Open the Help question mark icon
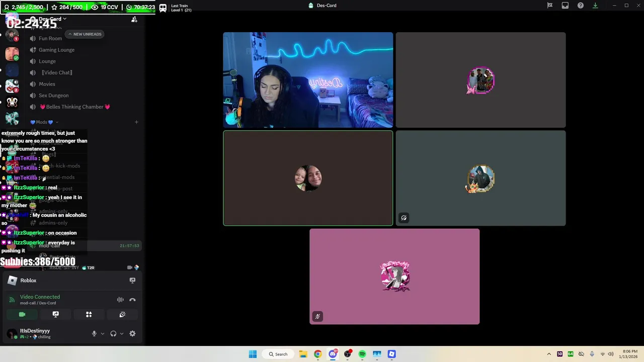644x362 pixels. coord(581,6)
